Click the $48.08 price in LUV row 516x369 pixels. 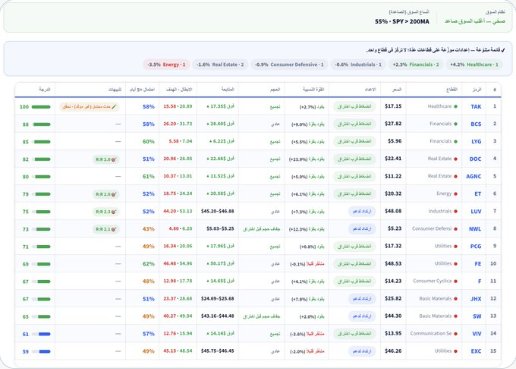[x=393, y=211]
